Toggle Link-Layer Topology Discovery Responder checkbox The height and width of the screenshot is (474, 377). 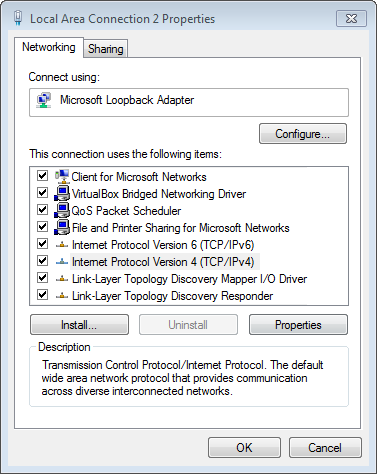point(42,295)
